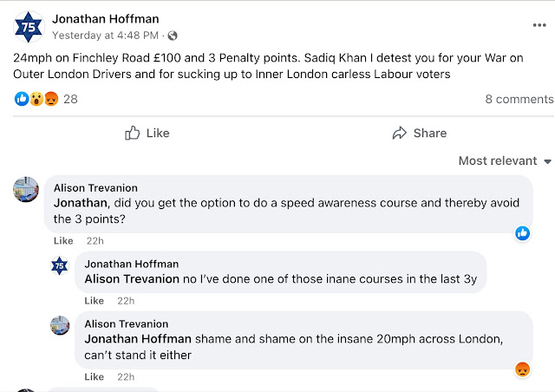Click the Share arrow icon
The image size is (555, 392).
point(400,133)
